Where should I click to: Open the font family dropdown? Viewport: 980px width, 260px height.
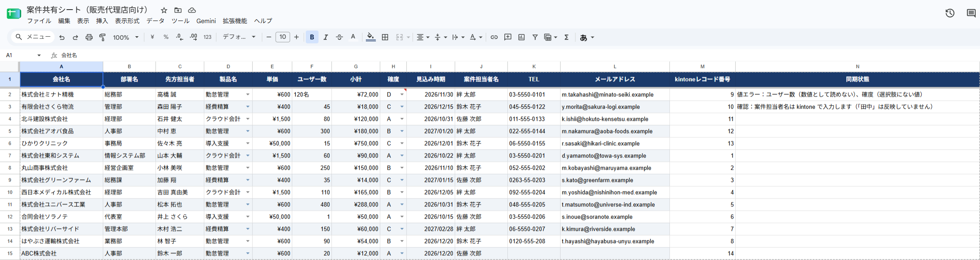click(x=239, y=38)
